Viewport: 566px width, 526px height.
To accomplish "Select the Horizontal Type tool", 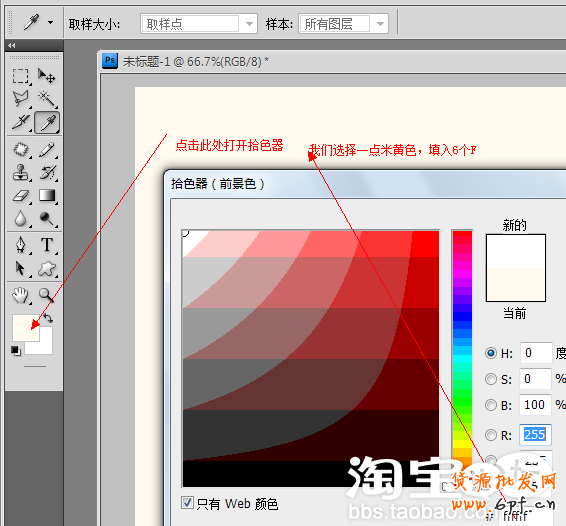I will pos(47,245).
